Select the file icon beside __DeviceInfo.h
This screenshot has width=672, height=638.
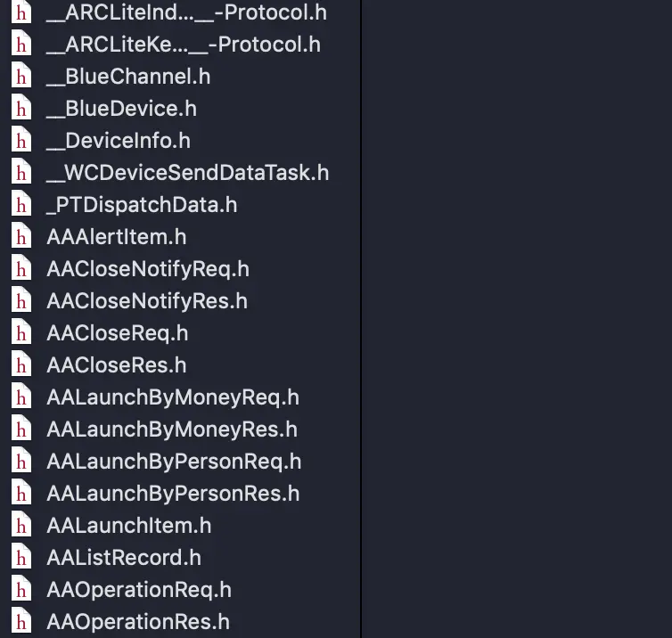[21, 141]
